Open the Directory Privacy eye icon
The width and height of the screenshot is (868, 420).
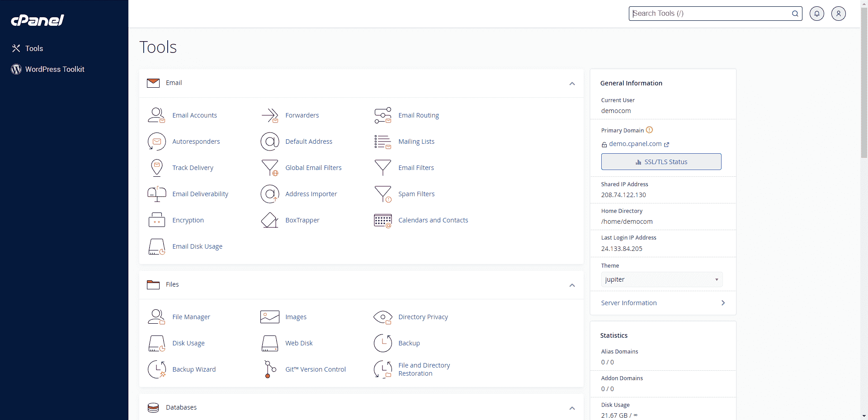pos(383,317)
